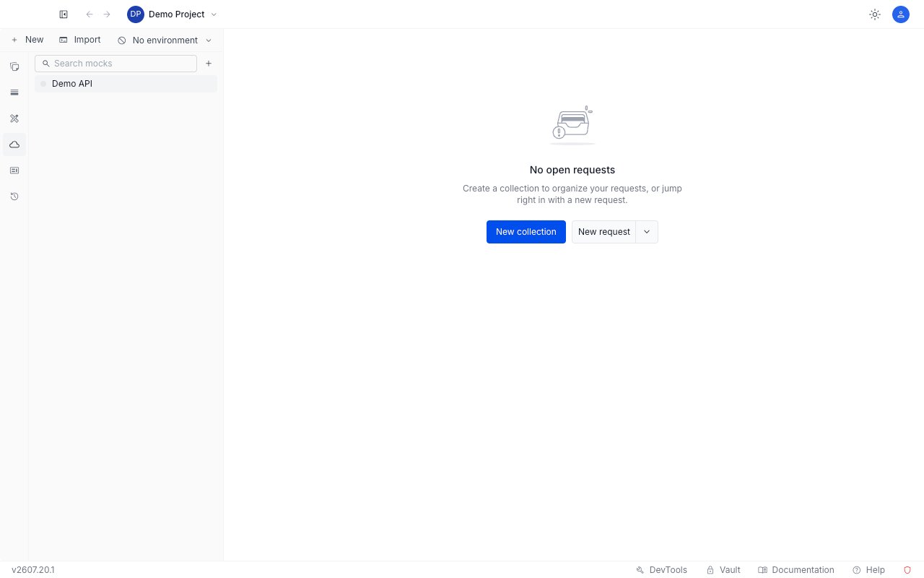Screen dimensions: 924x578
Task: Focus the Search mocks field
Action: click(x=115, y=64)
